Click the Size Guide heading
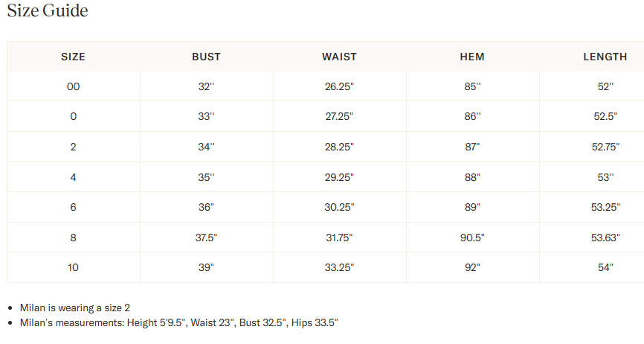Viewport: 644px width, 344px height. coord(48,10)
